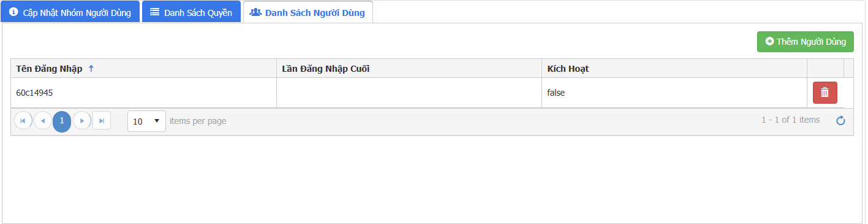Go to the next page arrow
The image size is (868, 224).
pos(82,121)
